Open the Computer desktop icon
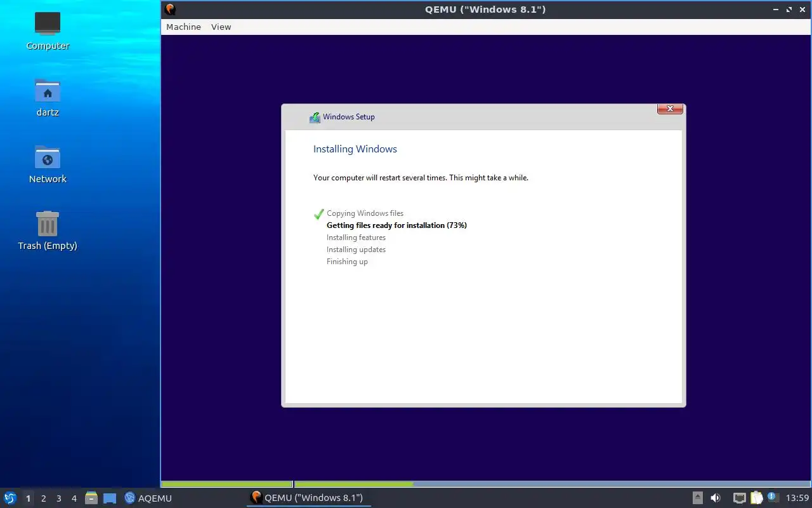Viewport: 812px width, 508px height. pos(48,30)
